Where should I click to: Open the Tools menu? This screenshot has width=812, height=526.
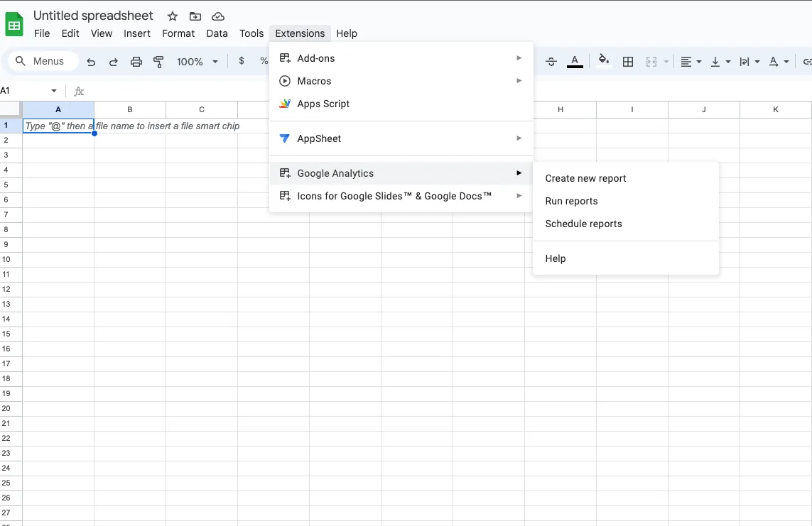[x=251, y=33]
